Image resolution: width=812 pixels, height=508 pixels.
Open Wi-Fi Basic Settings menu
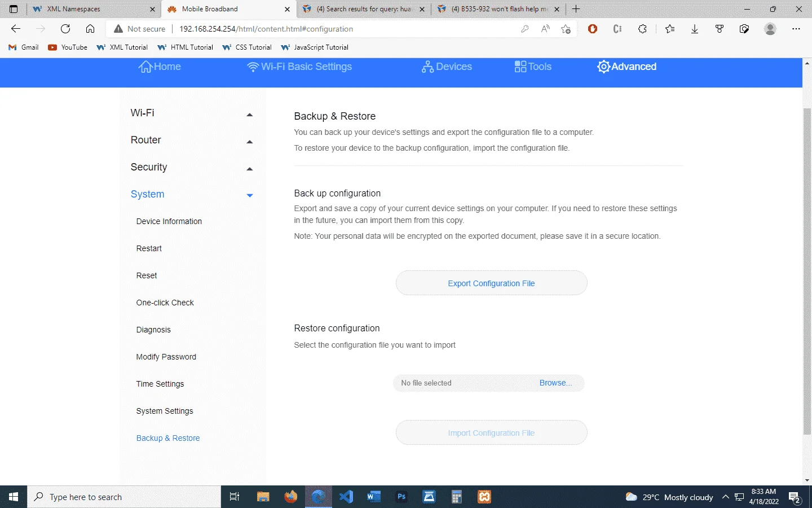coord(299,67)
